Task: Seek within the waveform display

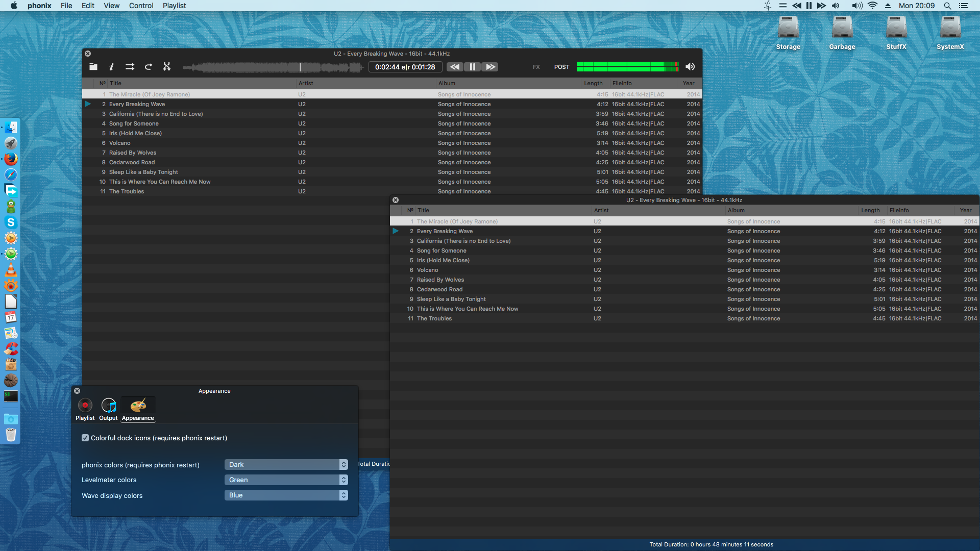Action: [273, 67]
